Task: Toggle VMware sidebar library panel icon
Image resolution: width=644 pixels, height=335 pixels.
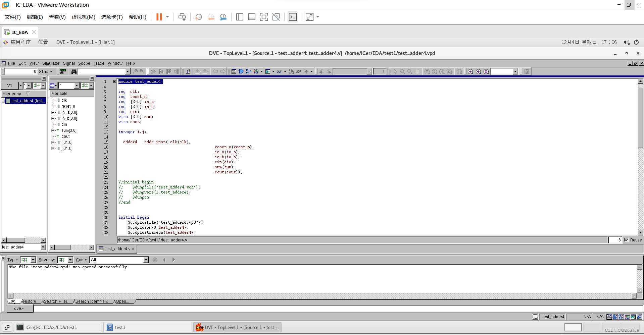Action: (x=240, y=17)
